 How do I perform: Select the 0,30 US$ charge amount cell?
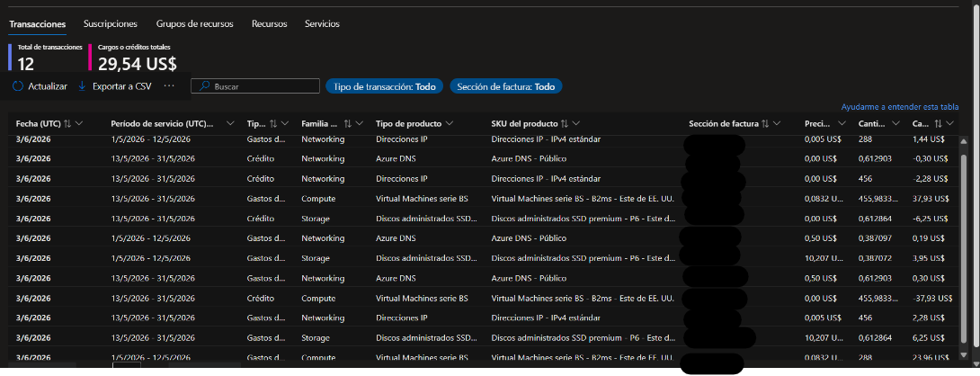coord(929,279)
